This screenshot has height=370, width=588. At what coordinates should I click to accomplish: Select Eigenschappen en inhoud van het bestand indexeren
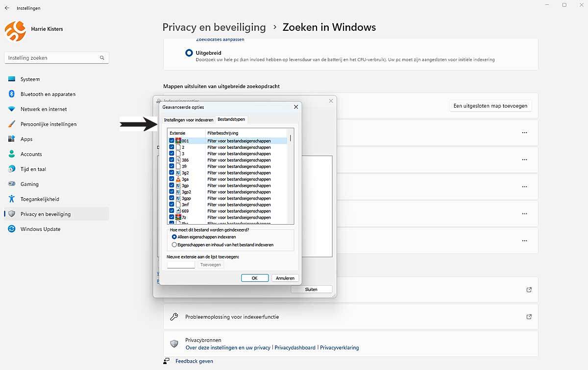(174, 245)
